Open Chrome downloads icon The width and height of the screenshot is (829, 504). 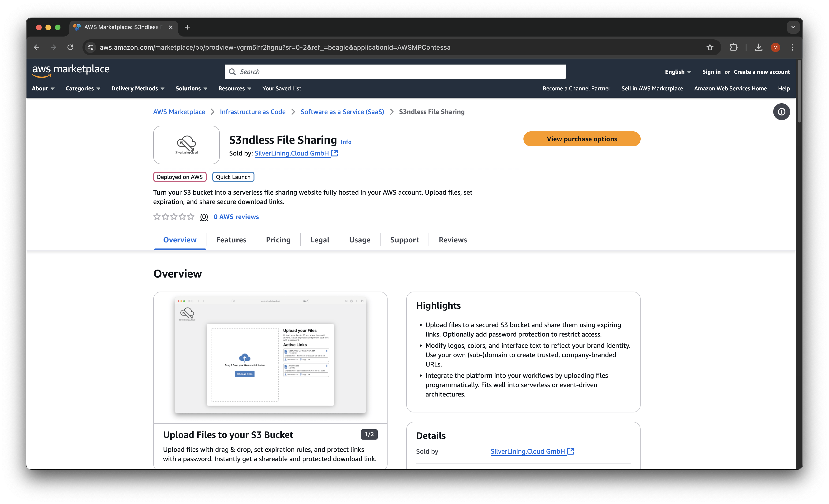[x=758, y=47]
